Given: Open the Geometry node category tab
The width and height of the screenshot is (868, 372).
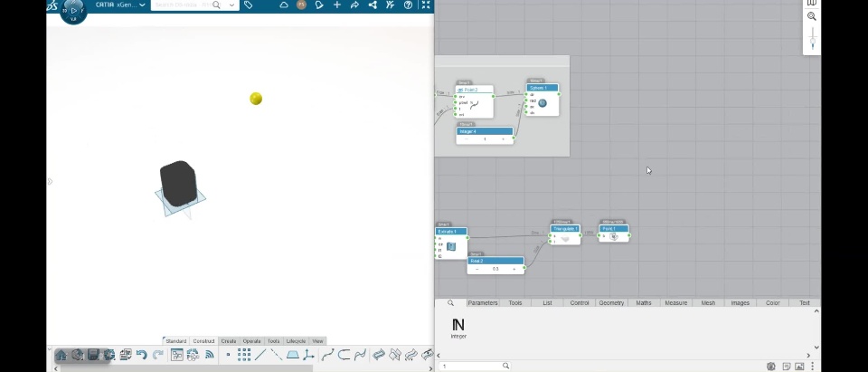Looking at the screenshot, I should click(611, 302).
